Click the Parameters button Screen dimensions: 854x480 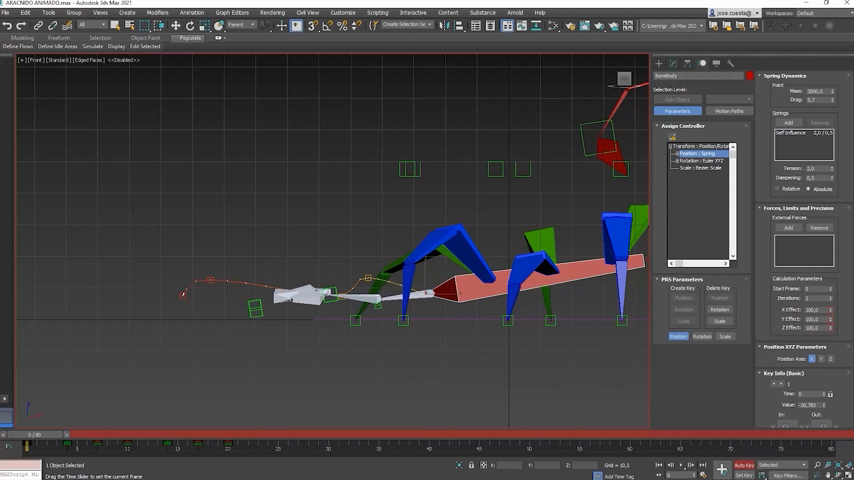pyautogui.click(x=678, y=111)
